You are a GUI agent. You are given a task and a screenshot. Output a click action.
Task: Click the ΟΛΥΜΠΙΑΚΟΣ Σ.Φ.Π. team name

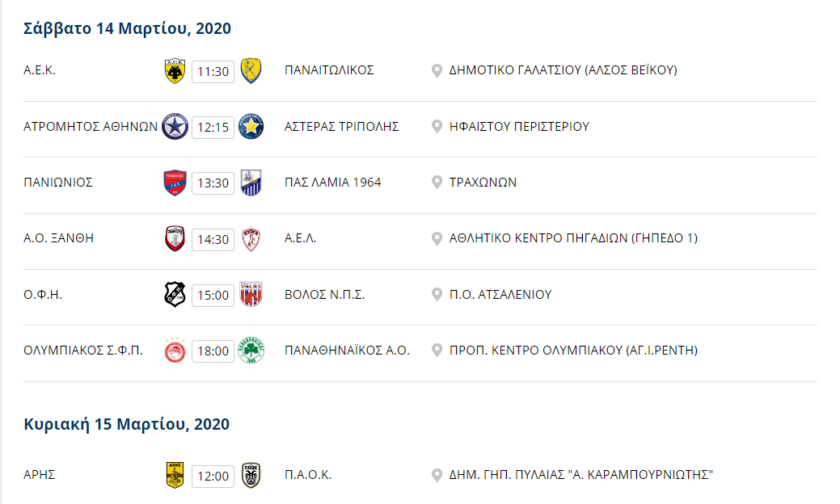click(83, 351)
